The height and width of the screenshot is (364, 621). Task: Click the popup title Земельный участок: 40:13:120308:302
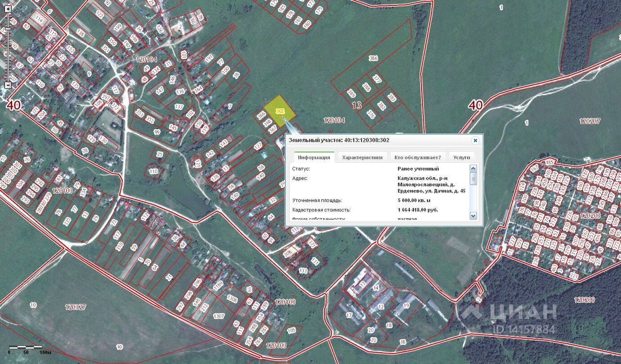tap(339, 140)
